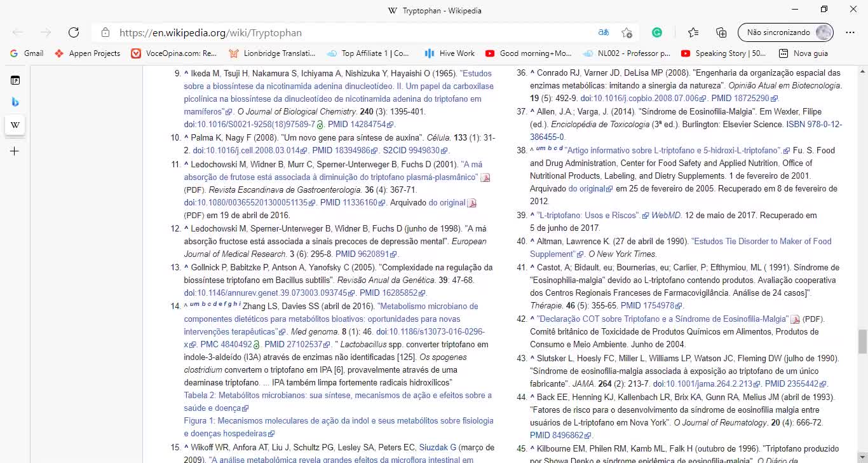
Task: Open the PMID 27102537 link
Action: [297, 345]
